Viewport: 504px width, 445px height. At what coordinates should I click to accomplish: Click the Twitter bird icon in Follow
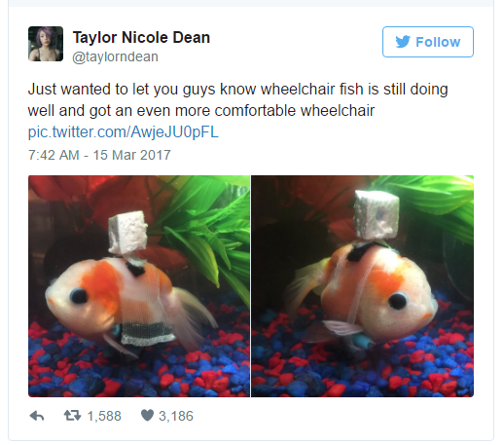403,42
